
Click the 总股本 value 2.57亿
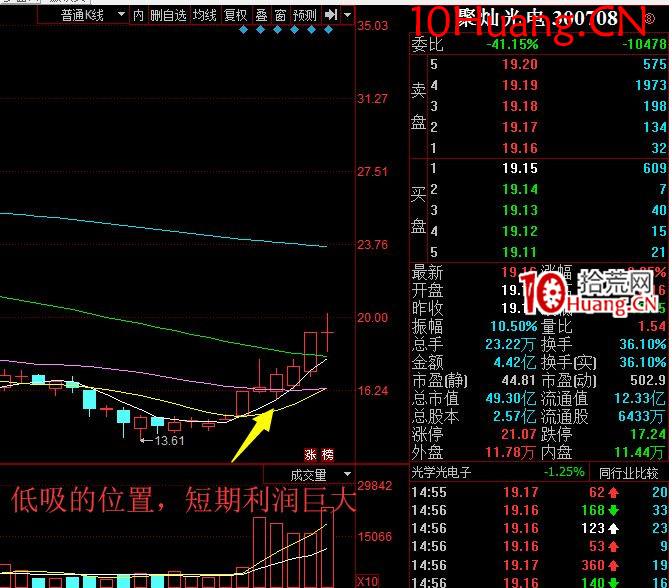click(515, 416)
